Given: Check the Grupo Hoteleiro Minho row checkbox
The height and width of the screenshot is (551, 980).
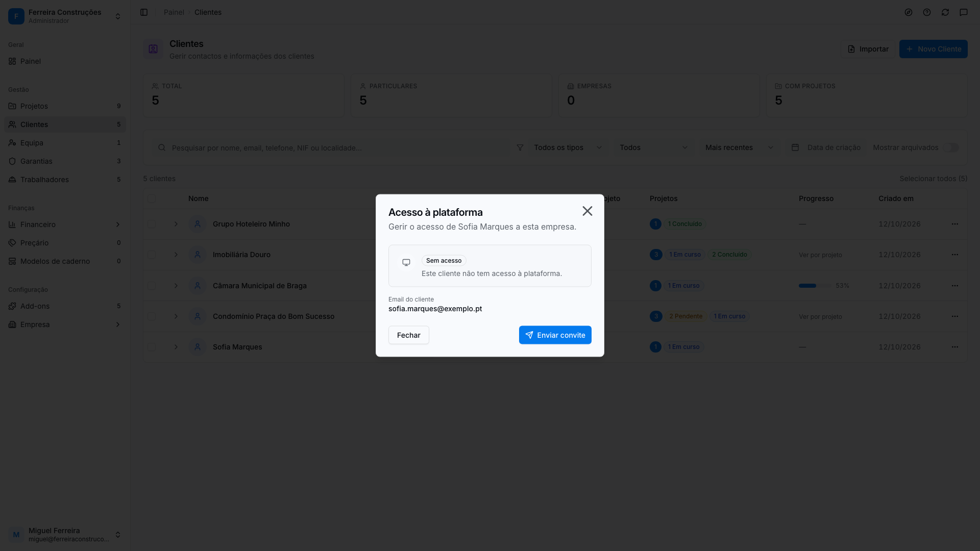Looking at the screenshot, I should coord(152,224).
